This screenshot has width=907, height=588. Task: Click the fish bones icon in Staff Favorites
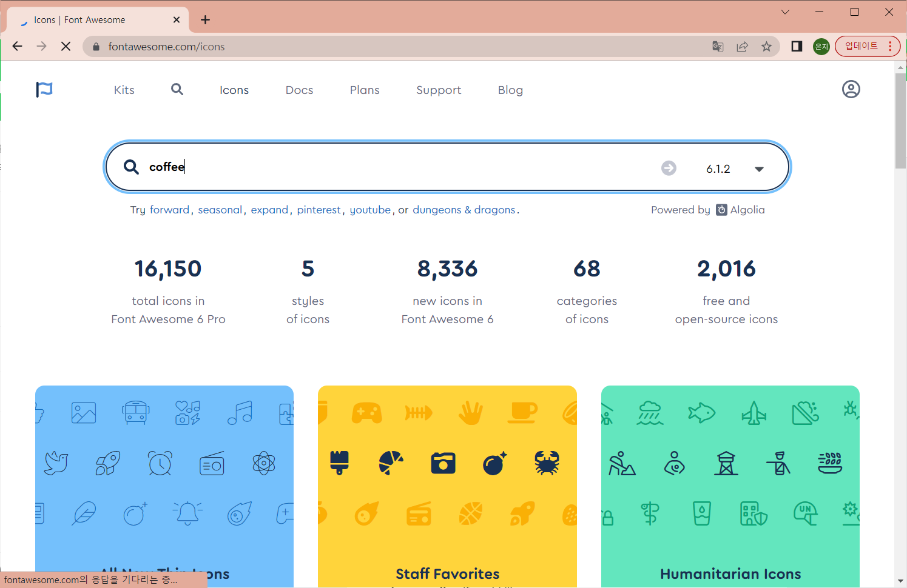pos(419,413)
